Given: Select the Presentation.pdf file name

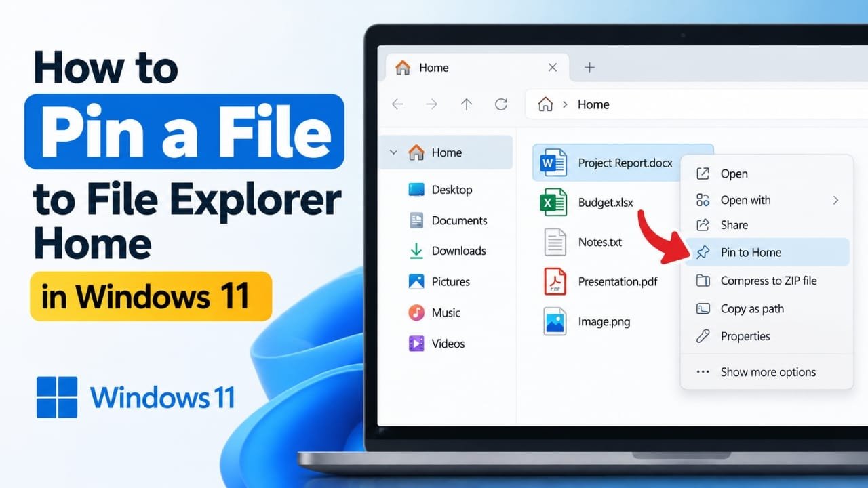Looking at the screenshot, I should point(618,281).
